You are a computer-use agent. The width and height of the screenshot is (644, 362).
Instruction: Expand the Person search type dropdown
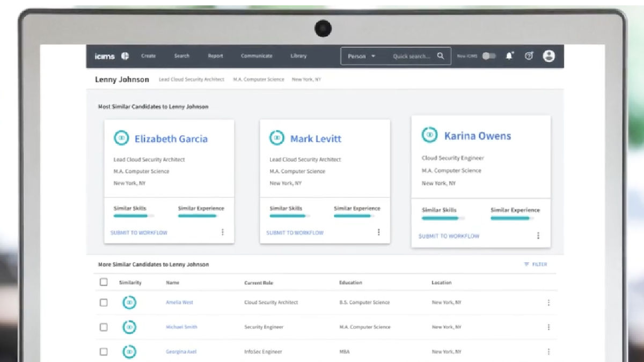point(362,56)
